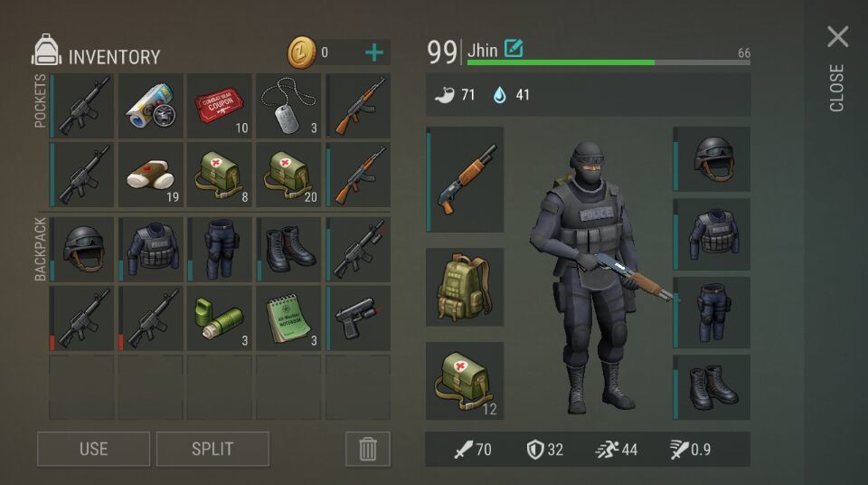Edit the player name Jhin
Viewport: 868px width, 485px height.
(514, 48)
